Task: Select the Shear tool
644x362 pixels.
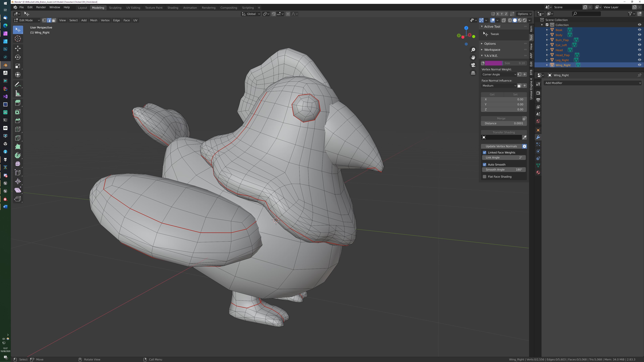Action: tap(18, 190)
